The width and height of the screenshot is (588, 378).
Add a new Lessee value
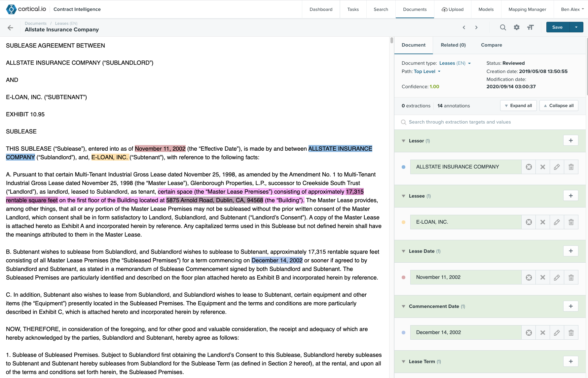pos(571,196)
